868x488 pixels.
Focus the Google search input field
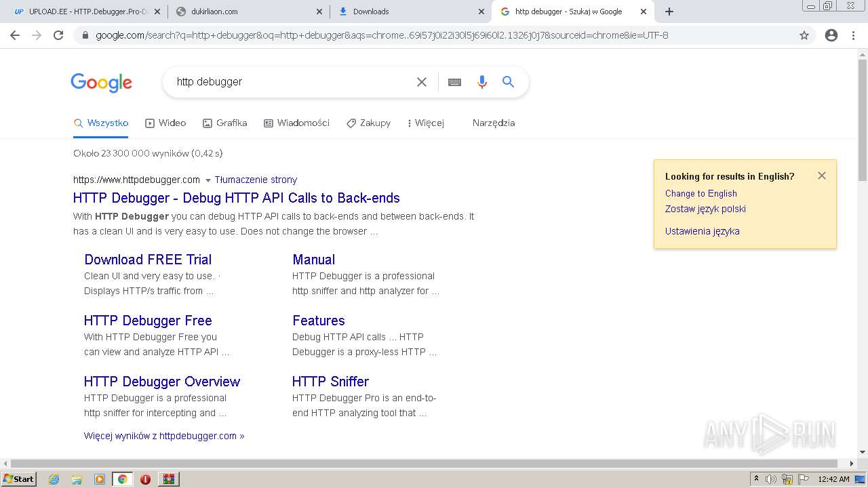pyautogui.click(x=292, y=82)
